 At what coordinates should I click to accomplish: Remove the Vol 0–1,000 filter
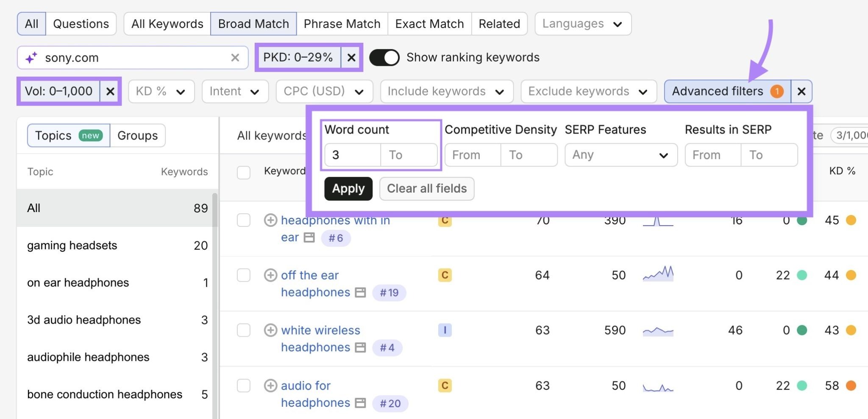[x=110, y=91]
